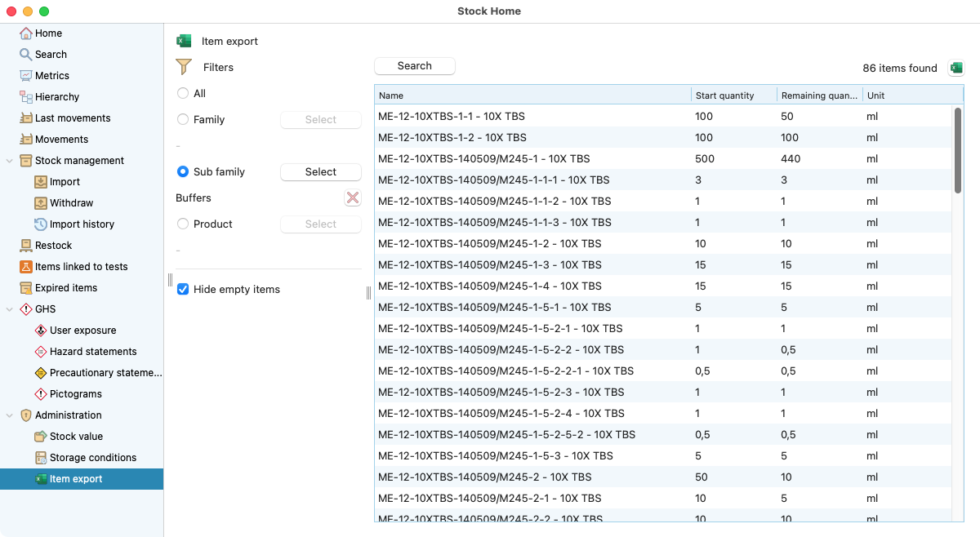Collapse the Stock management tree group
980x537 pixels.
tap(10, 161)
